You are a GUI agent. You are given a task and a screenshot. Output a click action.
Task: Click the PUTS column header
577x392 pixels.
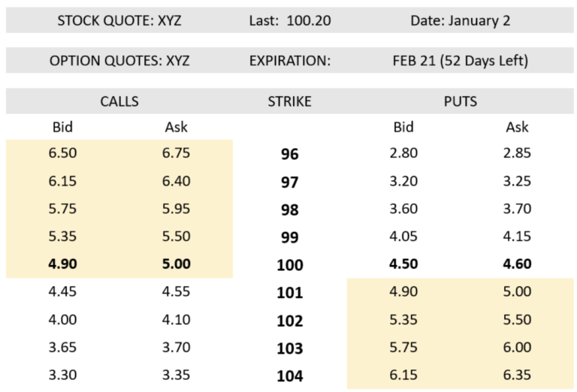point(461,101)
